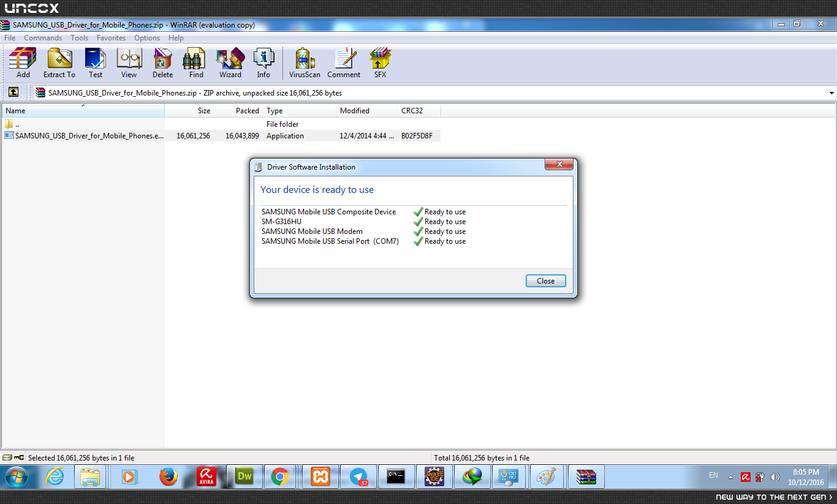Viewport: 837px width, 504px height.
Task: Open Dreamweaver from taskbar
Action: coord(244,476)
